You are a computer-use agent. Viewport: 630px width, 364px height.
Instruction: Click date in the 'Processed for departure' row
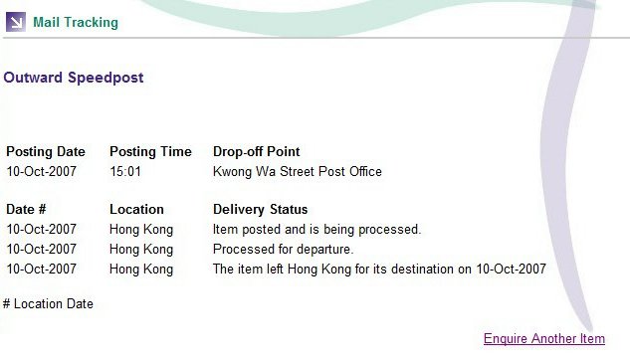42,250
